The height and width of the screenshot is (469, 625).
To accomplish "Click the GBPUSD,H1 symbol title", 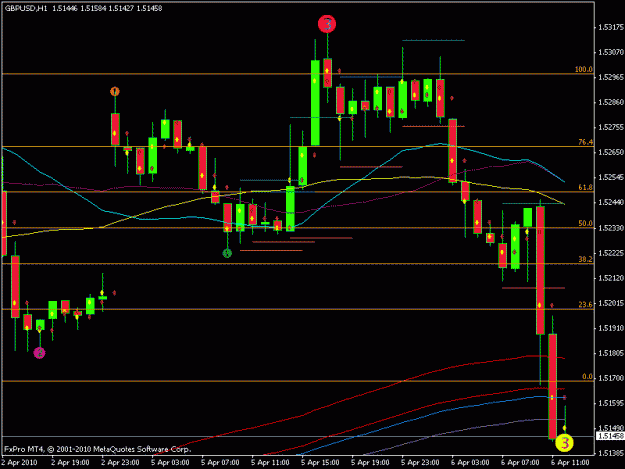I will click(x=26, y=8).
